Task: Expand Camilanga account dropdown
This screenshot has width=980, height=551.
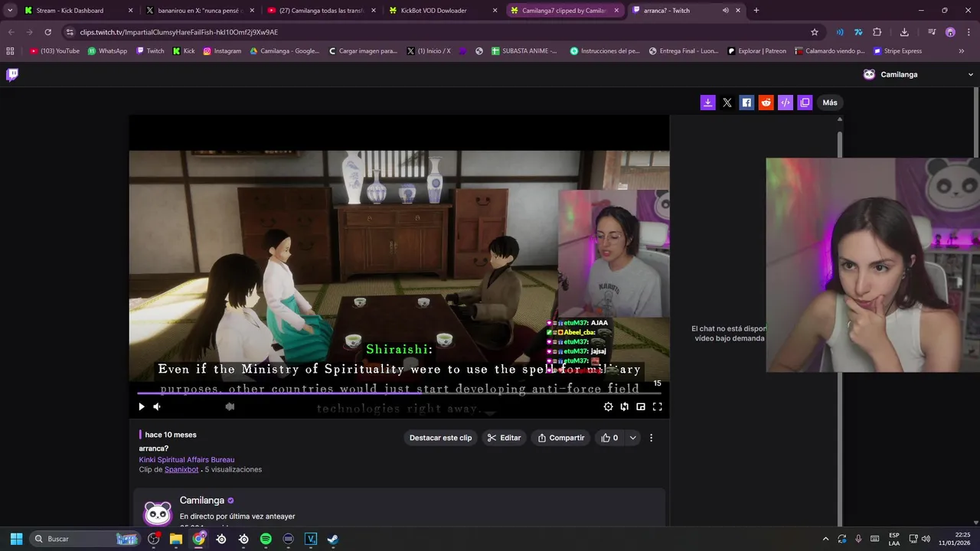Action: pos(971,75)
